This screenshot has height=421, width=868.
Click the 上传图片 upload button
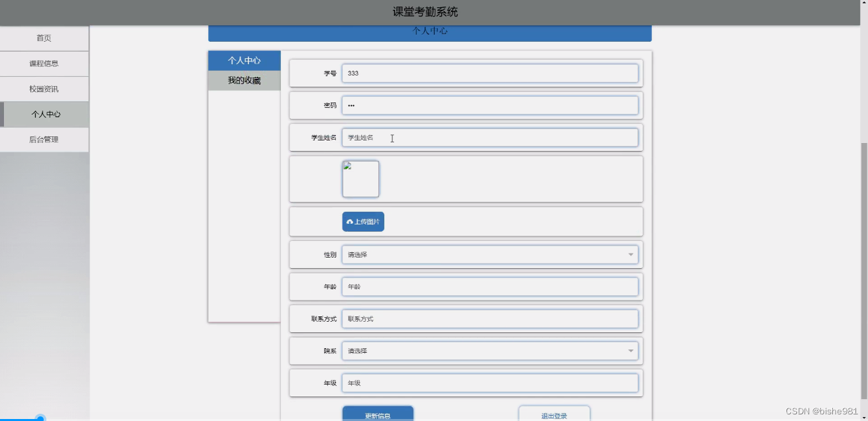[x=363, y=222]
